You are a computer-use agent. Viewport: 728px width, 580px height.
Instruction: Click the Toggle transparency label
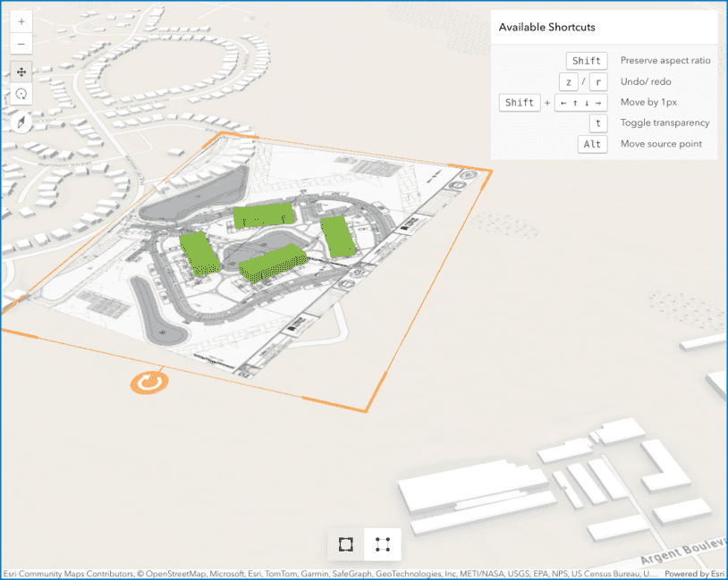tap(665, 122)
